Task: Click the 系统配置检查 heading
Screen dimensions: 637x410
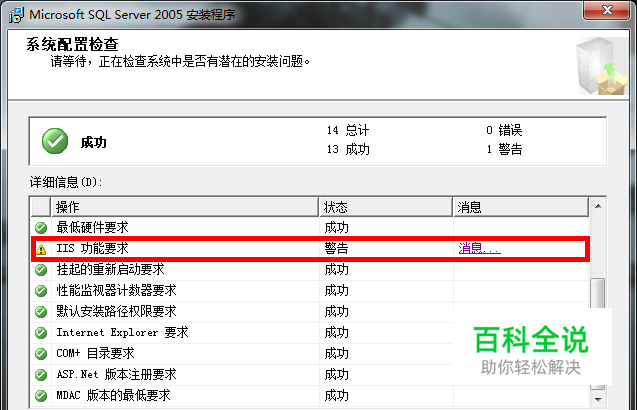Action: point(72,44)
